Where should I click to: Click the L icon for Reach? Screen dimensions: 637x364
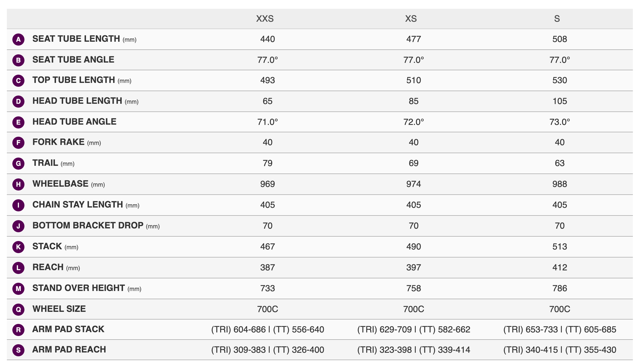point(18,268)
